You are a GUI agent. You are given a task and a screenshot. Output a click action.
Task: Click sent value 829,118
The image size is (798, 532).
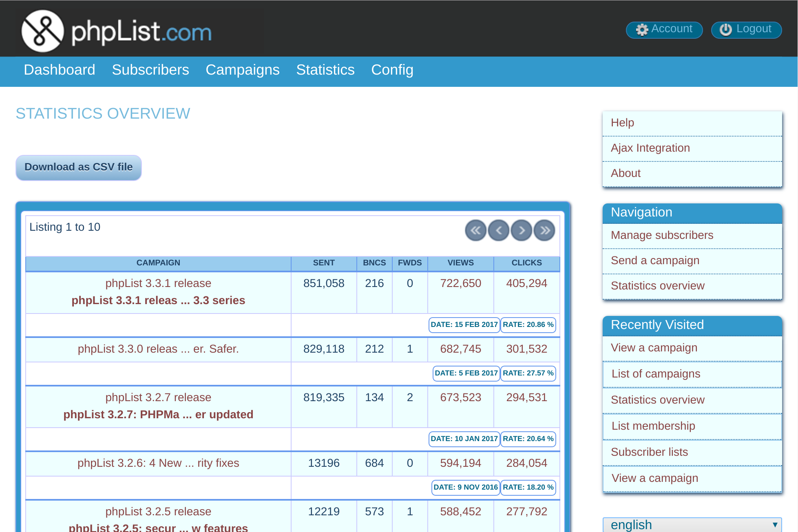324,349
